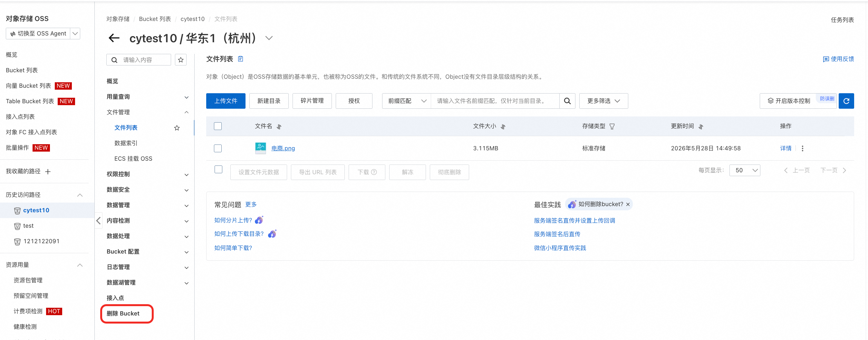Sort by 更新时间 column sort icon
This screenshot has height=340, width=868.
(x=701, y=126)
